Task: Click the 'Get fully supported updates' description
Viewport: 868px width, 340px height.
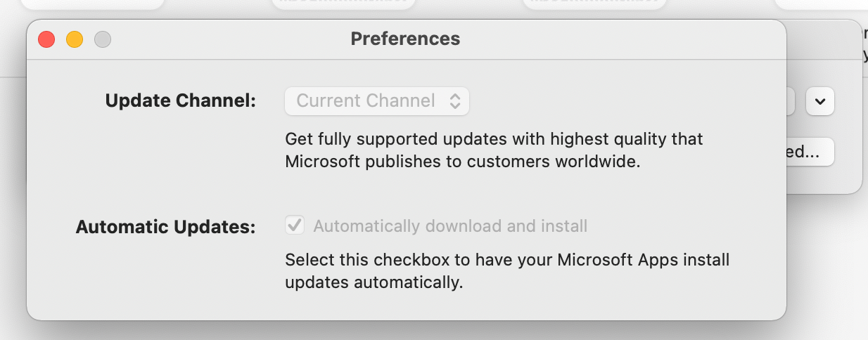Action: pos(494,150)
